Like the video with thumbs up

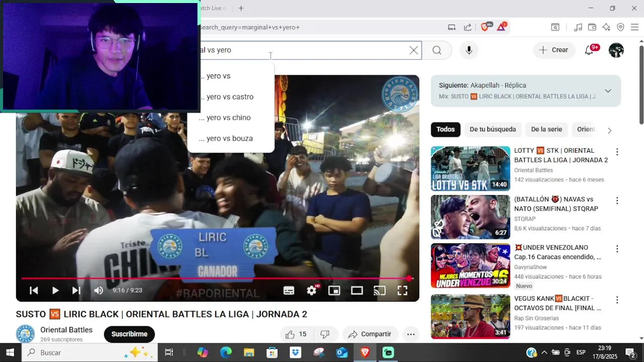296,334
